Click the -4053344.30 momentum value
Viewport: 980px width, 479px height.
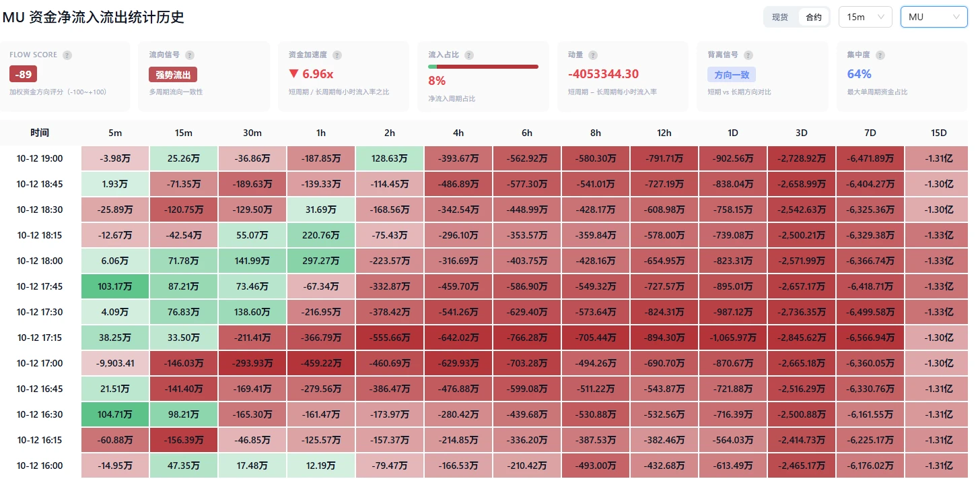click(604, 74)
